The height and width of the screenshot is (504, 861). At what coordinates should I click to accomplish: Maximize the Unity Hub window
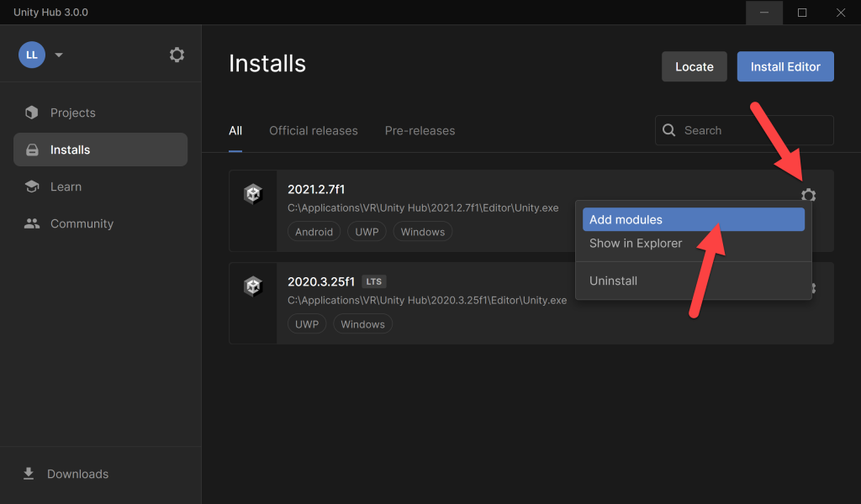[x=802, y=12]
